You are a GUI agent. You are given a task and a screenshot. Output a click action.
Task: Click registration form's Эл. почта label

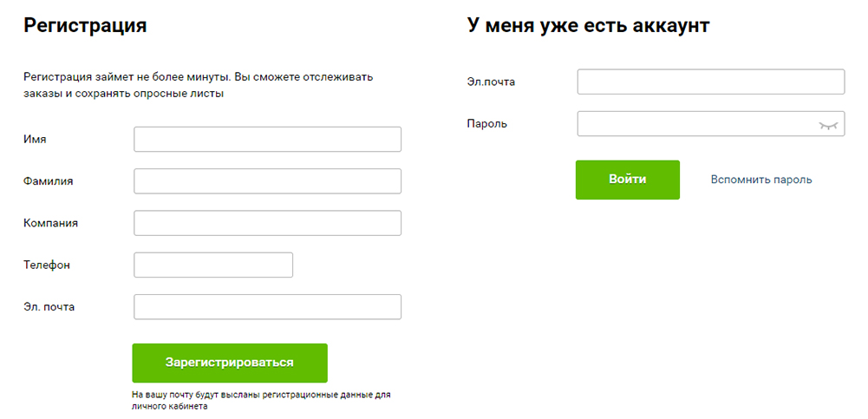pos(49,306)
